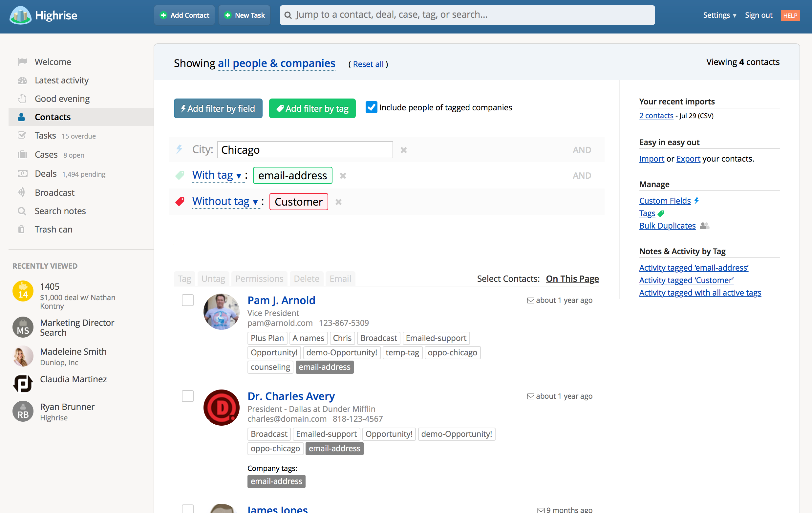Click the New Task button
Image resolution: width=812 pixels, height=513 pixels.
coord(245,15)
